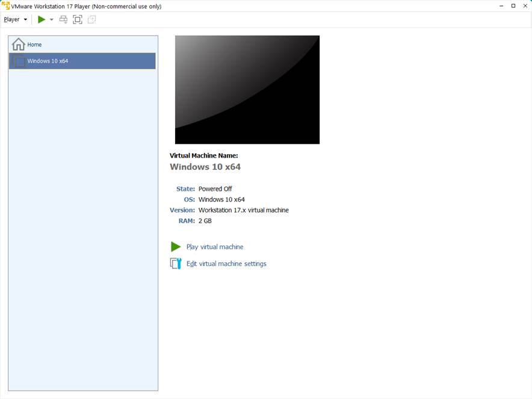Open Edit virtual machine settings link
Screen dimensions: 532x399
pyautogui.click(x=226, y=264)
